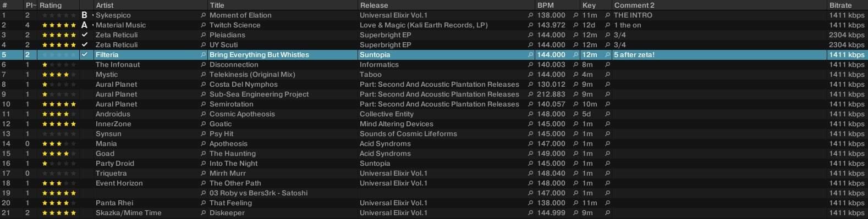Click magnifier icon beside Diskeeper title
Viewport: 868px width, 219px height.
coord(203,213)
